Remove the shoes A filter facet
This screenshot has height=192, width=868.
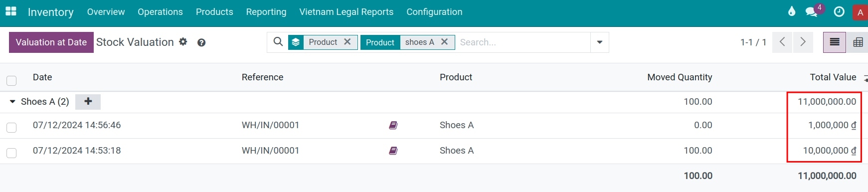pos(445,42)
